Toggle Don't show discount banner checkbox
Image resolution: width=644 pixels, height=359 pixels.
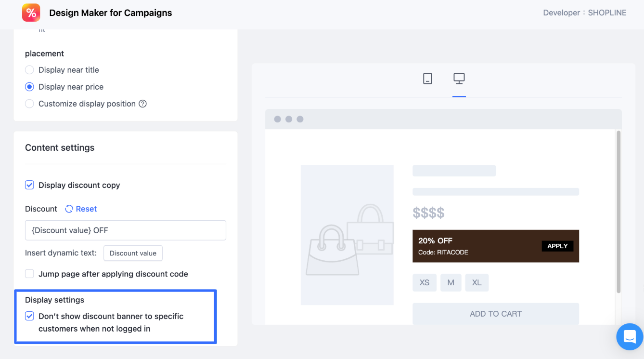pyautogui.click(x=30, y=316)
